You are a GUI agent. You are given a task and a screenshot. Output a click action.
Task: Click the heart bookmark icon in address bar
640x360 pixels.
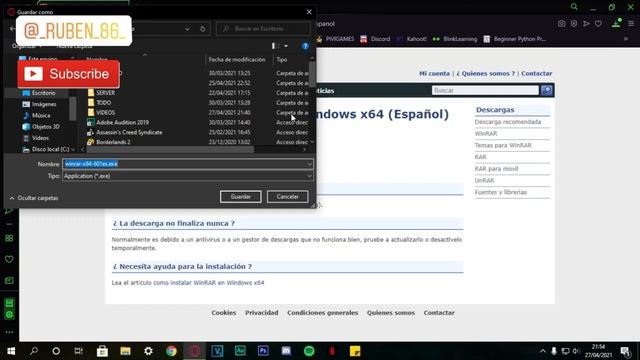598,24
